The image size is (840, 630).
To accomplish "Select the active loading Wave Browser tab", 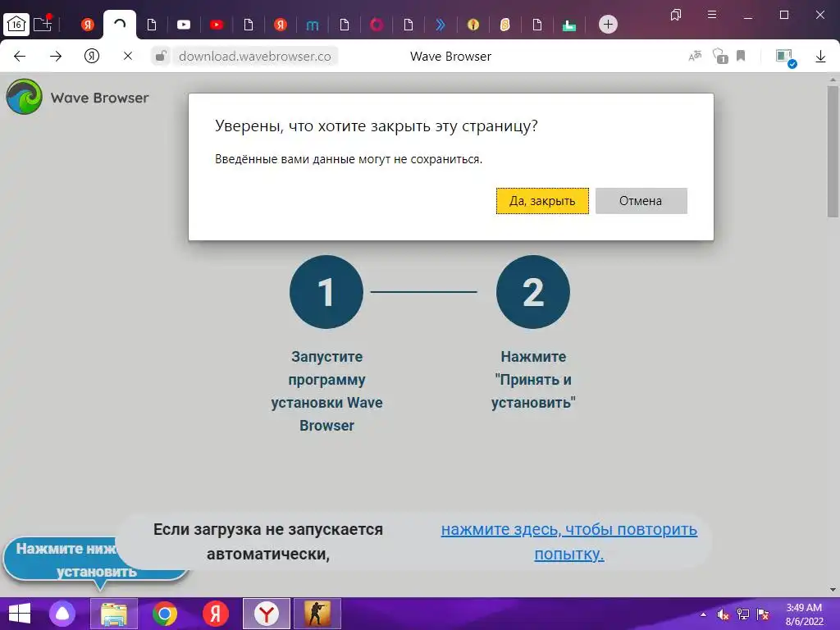I will tap(120, 24).
